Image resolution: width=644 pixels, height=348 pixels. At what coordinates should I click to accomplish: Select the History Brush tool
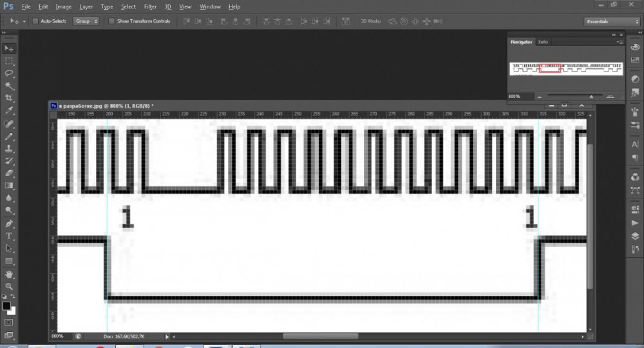(x=8, y=160)
